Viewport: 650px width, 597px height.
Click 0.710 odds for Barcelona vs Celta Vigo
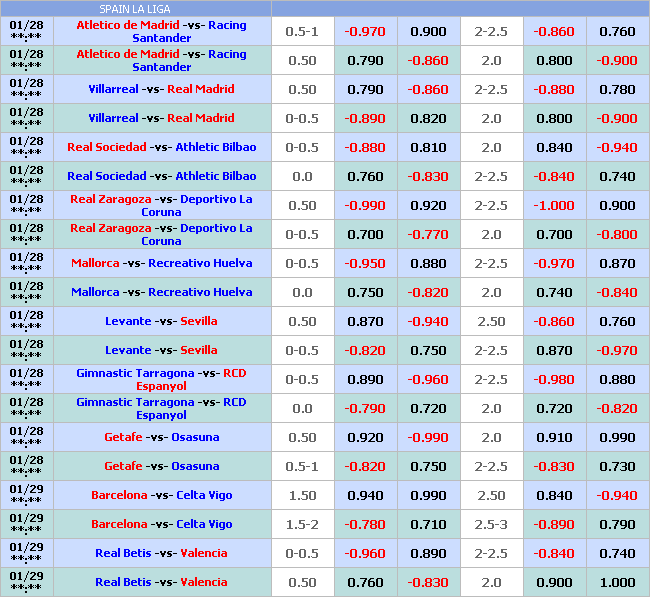click(x=428, y=524)
